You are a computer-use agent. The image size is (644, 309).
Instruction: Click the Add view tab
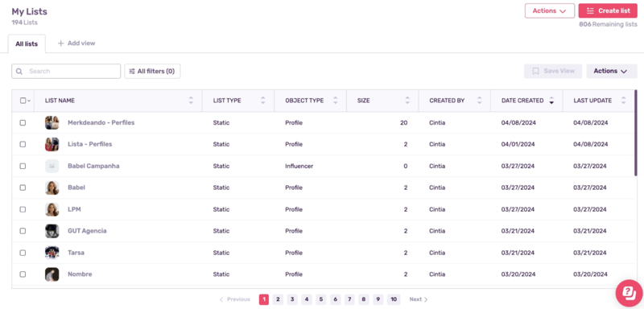pyautogui.click(x=76, y=43)
